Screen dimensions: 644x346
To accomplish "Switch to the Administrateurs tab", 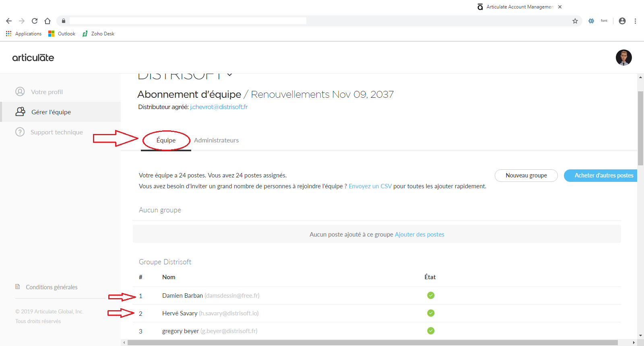I will (216, 140).
